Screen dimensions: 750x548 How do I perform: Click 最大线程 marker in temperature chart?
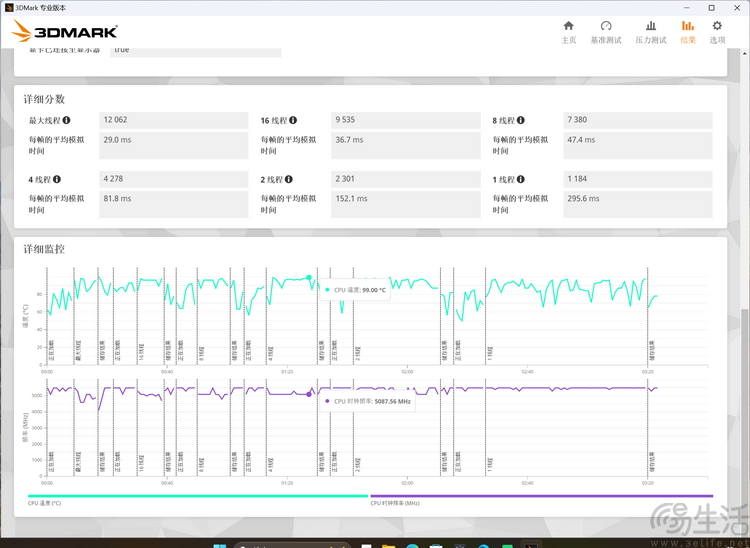tap(78, 351)
